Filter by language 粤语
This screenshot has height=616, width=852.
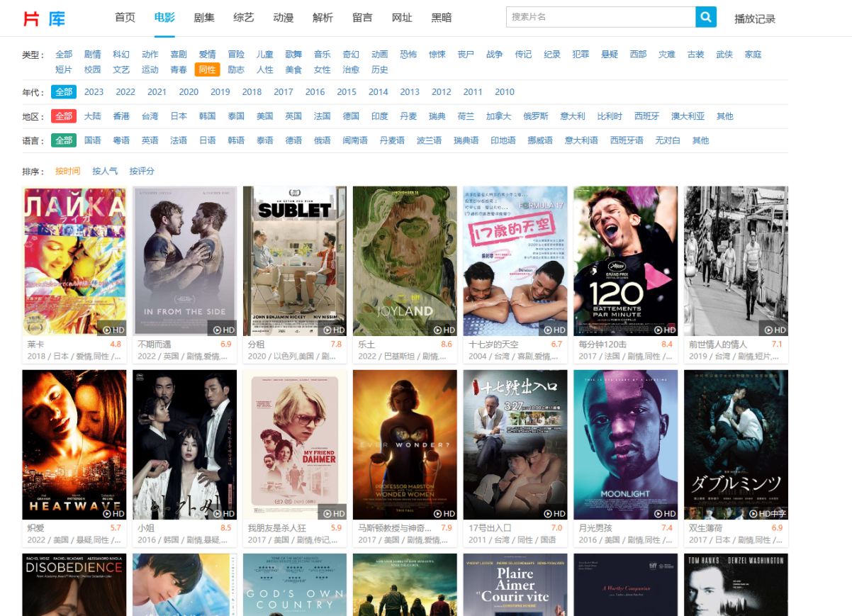tap(121, 140)
